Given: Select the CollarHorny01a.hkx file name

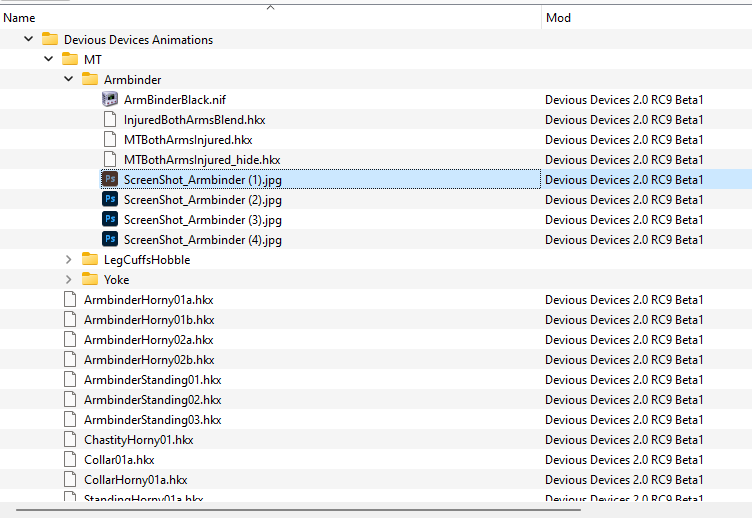Looking at the screenshot, I should [x=136, y=480].
